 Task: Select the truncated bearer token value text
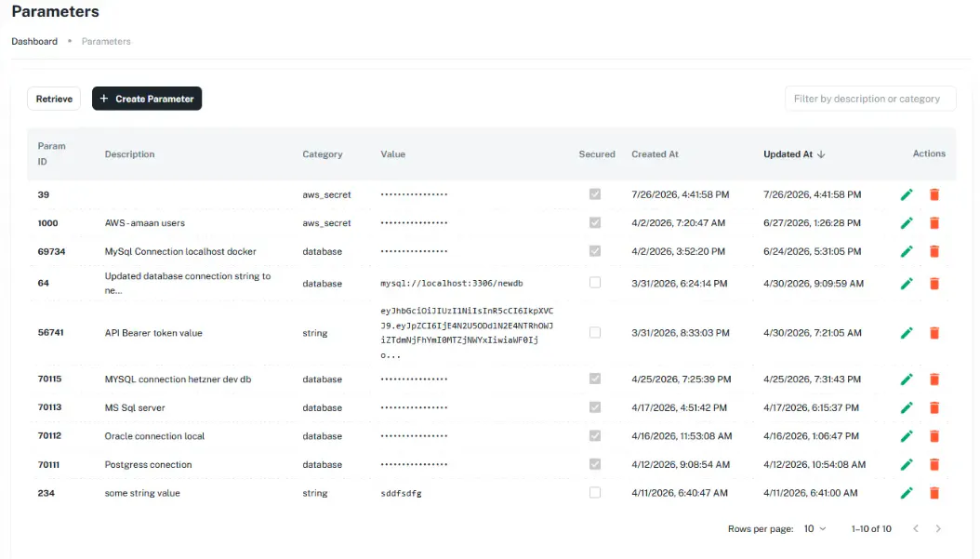pos(467,333)
